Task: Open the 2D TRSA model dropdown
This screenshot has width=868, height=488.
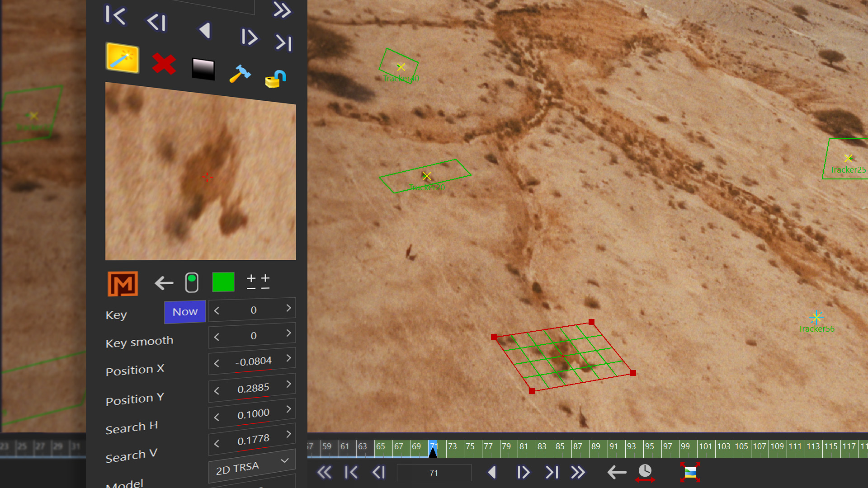Action: coord(251,465)
